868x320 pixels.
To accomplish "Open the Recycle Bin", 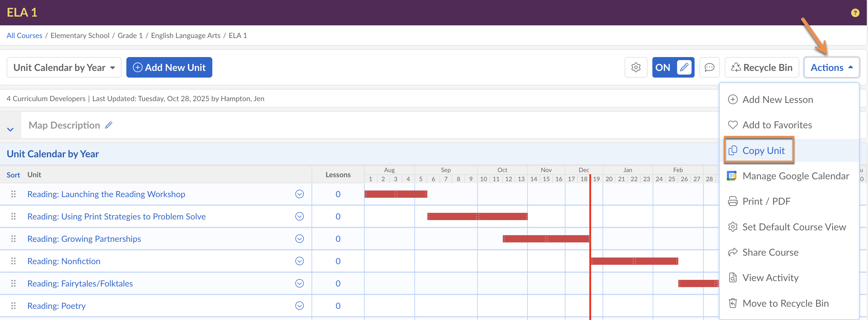I will tap(762, 67).
